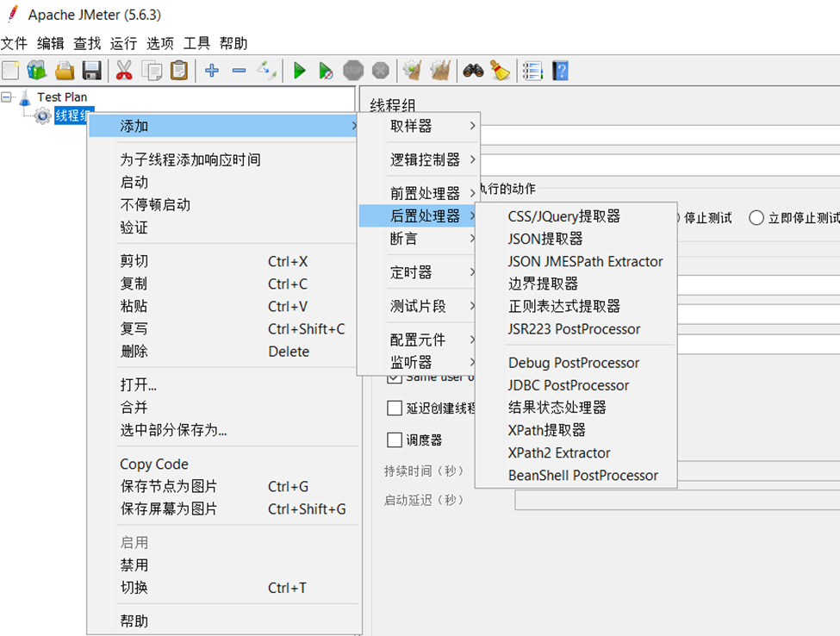840x636 pixels.
Task: Select JSON JMESPath Extractor
Action: point(576,261)
